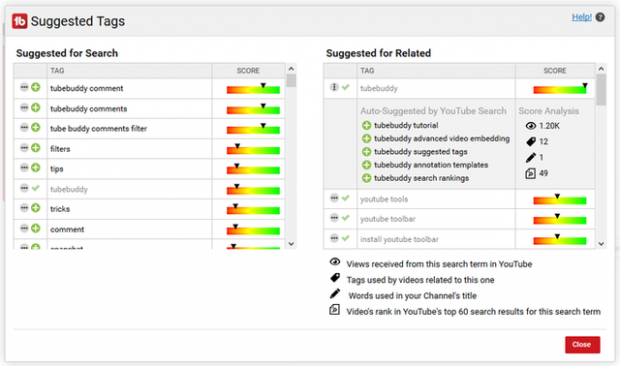The image size is (620, 366).
Task: Sort related list by SCORE column header
Action: [x=555, y=71]
